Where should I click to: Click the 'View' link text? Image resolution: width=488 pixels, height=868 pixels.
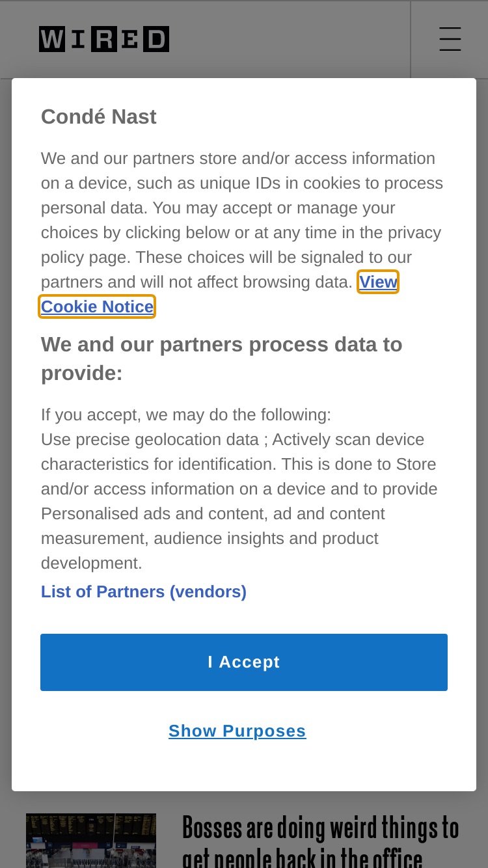click(378, 282)
